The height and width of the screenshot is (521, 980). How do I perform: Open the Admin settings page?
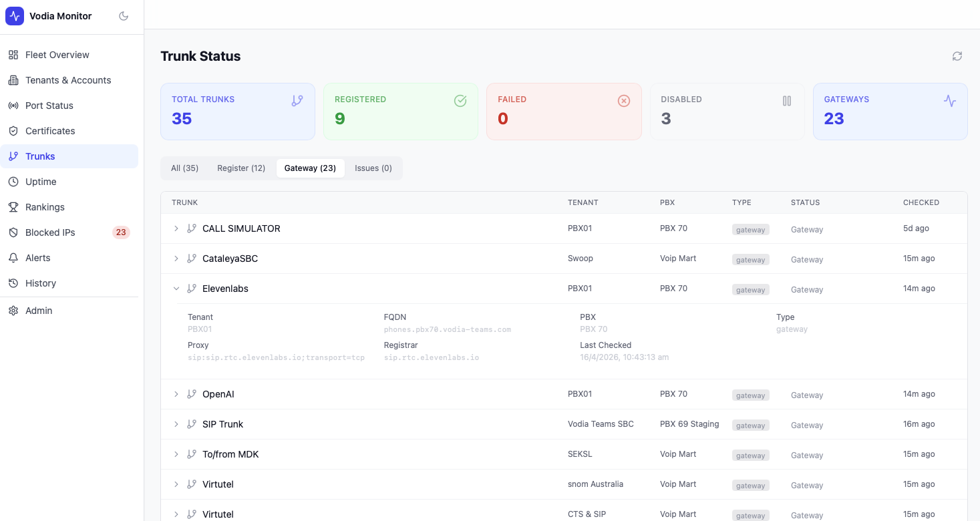39,311
